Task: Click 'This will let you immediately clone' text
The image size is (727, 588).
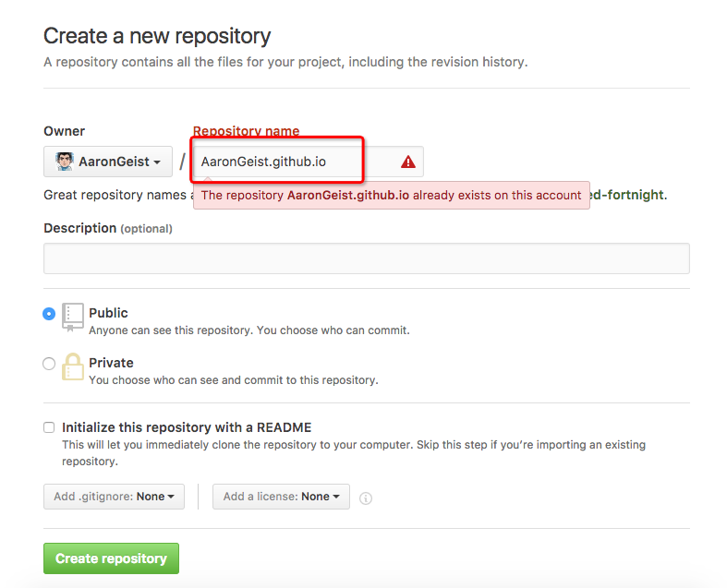Action: (x=354, y=452)
